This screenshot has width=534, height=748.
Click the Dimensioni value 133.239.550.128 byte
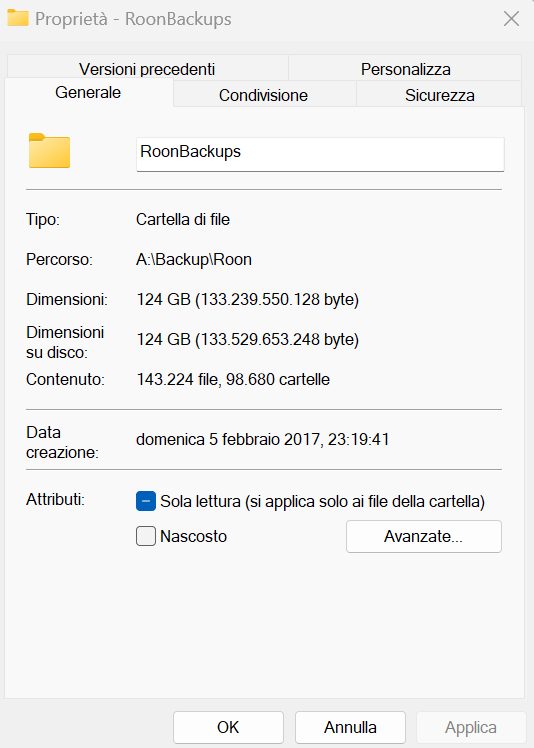pyautogui.click(x=277, y=300)
